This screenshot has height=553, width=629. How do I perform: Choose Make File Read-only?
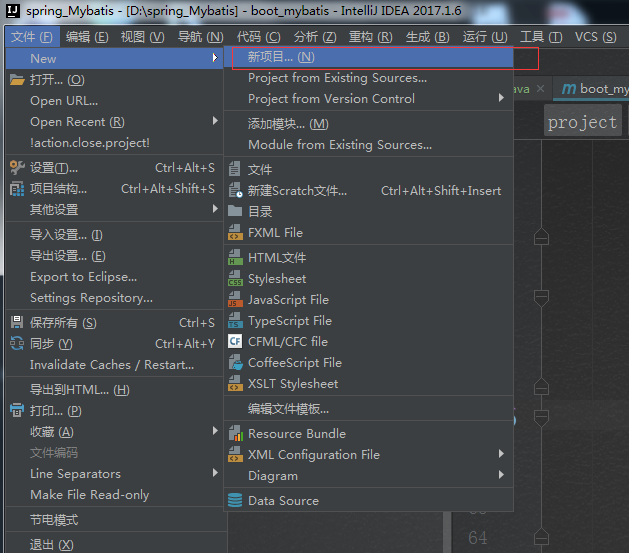[x=114, y=495]
